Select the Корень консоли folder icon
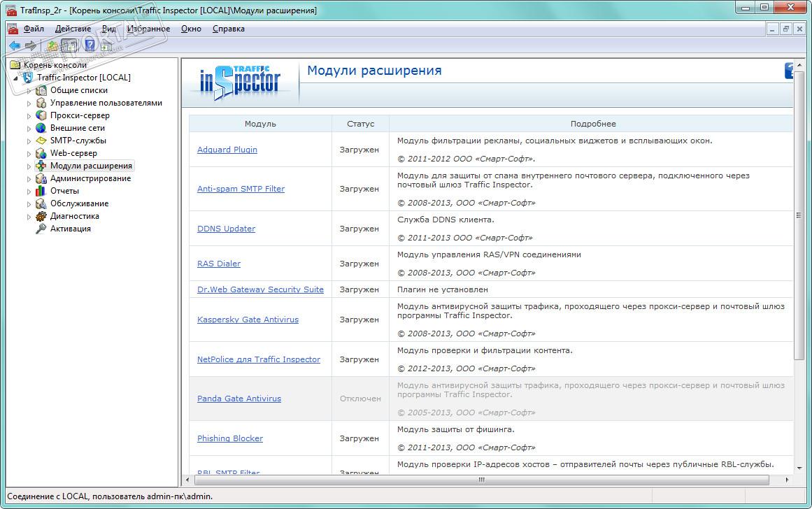Image resolution: width=812 pixels, height=509 pixels. pyautogui.click(x=15, y=65)
